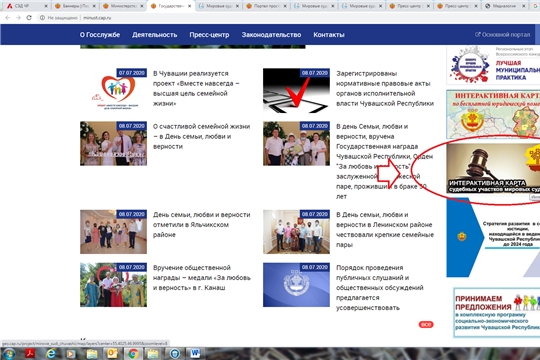Open the Word taskbar icon
540x360 pixels.
pyautogui.click(x=195, y=354)
